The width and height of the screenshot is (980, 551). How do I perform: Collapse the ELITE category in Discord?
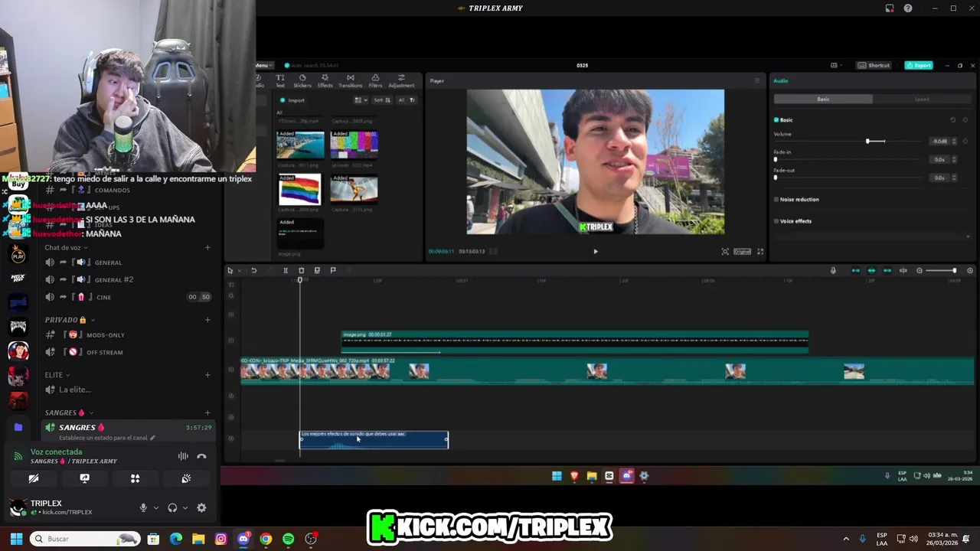coord(57,375)
